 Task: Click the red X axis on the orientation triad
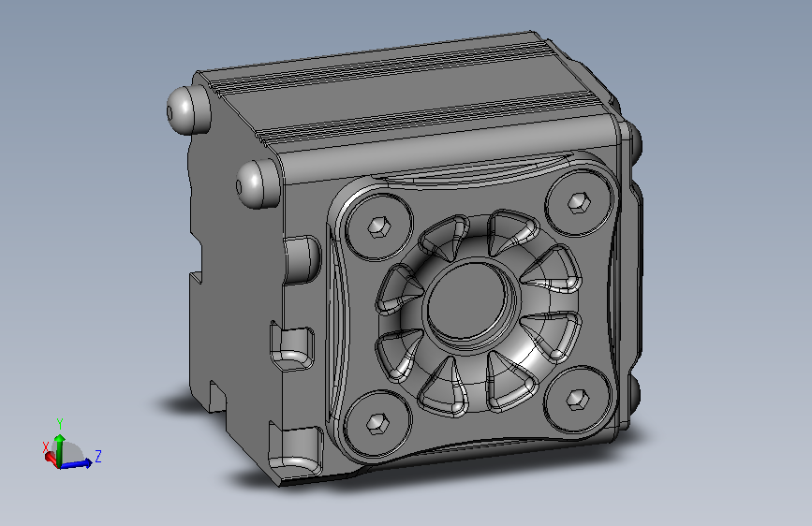pyautogui.click(x=51, y=457)
